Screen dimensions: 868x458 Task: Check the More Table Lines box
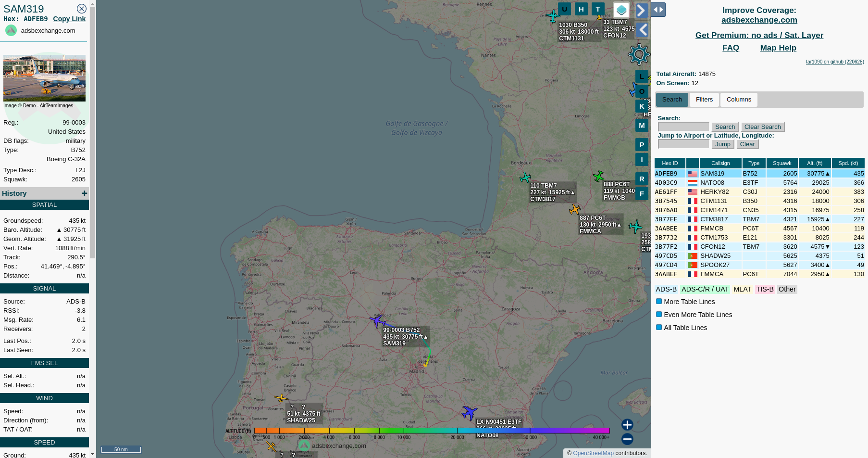tap(659, 301)
